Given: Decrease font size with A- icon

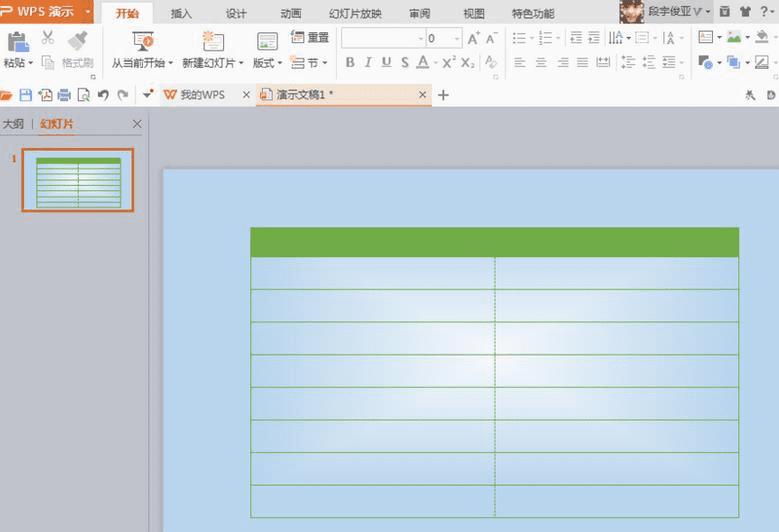Looking at the screenshot, I should 491,38.
